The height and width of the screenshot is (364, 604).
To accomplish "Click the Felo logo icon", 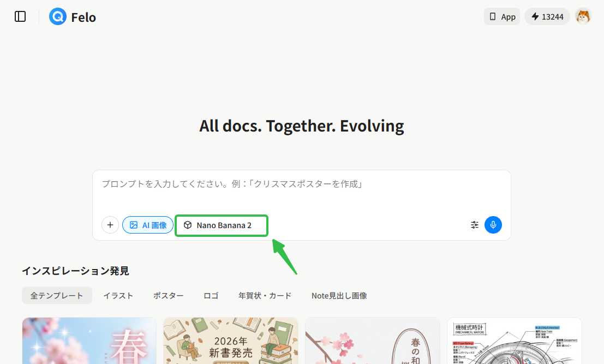I will tap(57, 16).
